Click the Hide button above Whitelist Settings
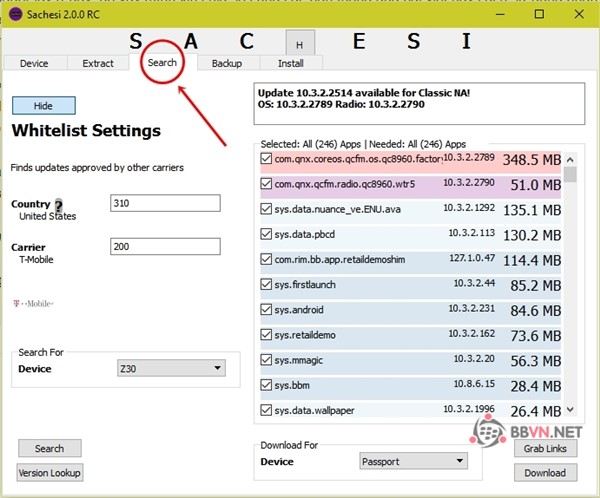600x498 pixels. 43,106
